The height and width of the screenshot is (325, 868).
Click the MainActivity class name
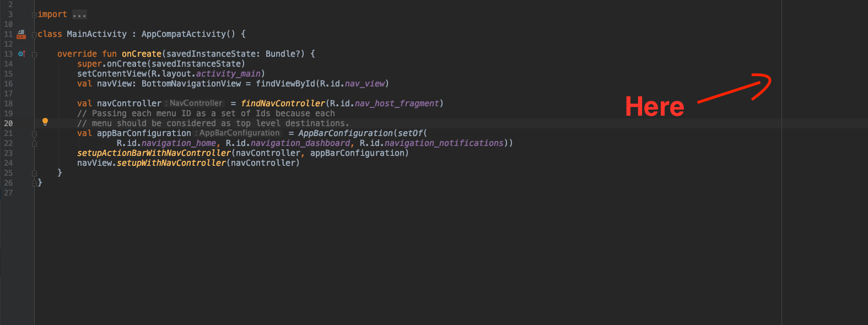click(96, 34)
